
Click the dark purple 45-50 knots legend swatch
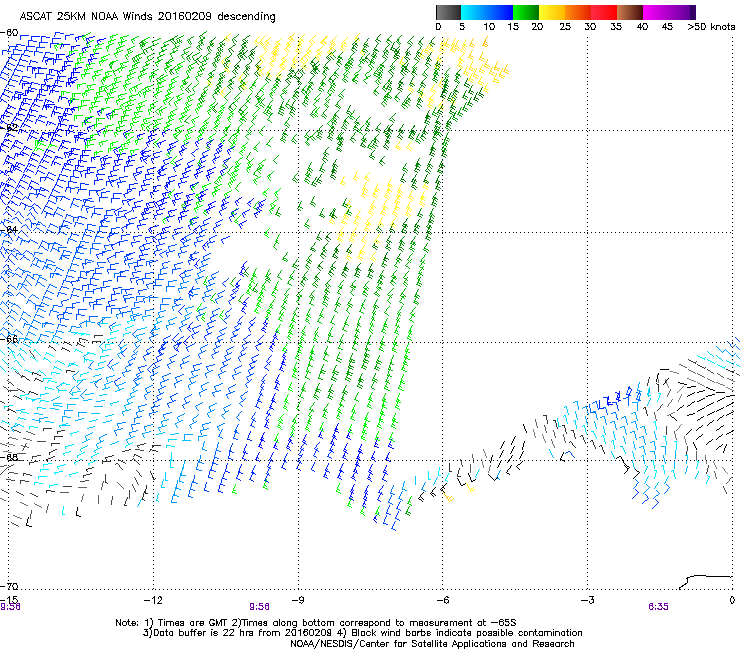point(682,12)
